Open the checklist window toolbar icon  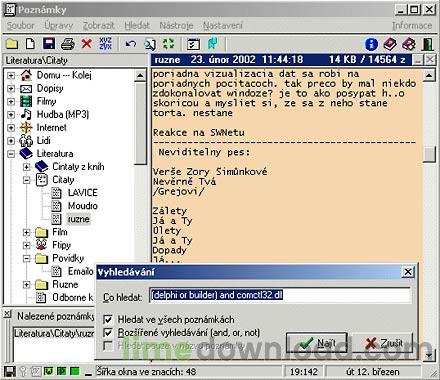point(193,44)
